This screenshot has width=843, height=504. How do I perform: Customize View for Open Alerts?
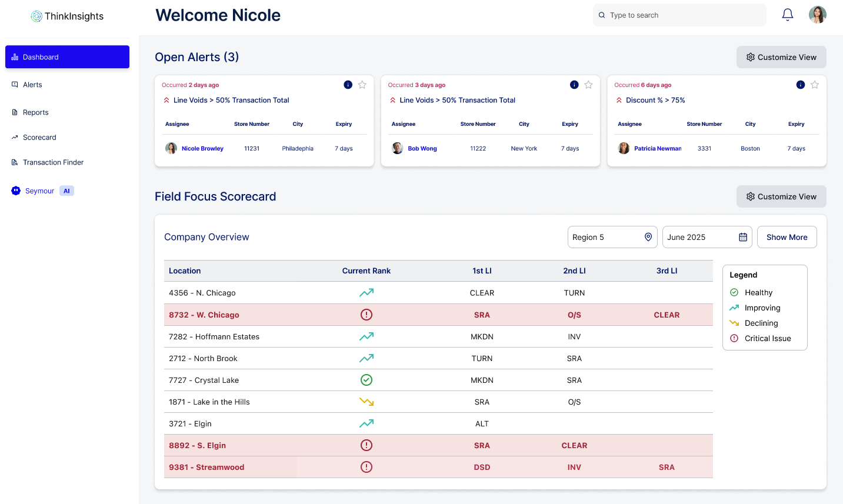coord(781,57)
